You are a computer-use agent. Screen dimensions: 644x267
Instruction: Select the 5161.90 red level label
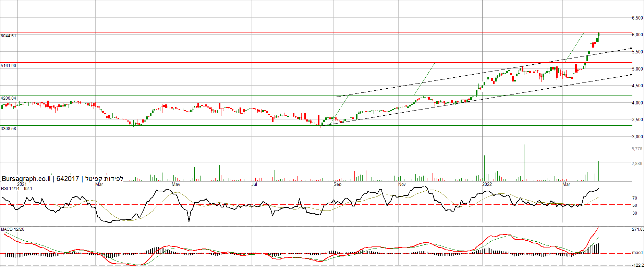click(9, 65)
